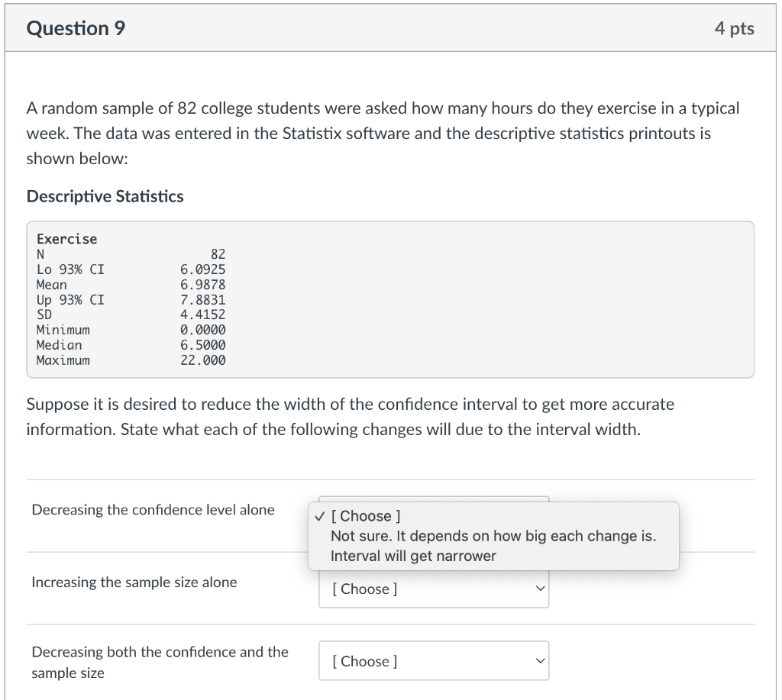Select the '[ Choose ]' placeholder in the open list

click(x=366, y=516)
